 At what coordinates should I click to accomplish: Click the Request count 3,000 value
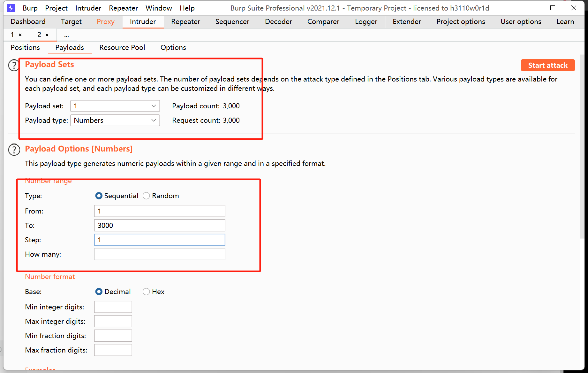pos(231,120)
